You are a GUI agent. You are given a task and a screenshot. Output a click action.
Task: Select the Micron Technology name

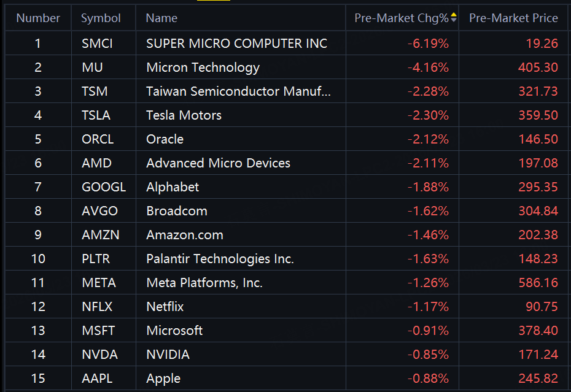tap(203, 67)
